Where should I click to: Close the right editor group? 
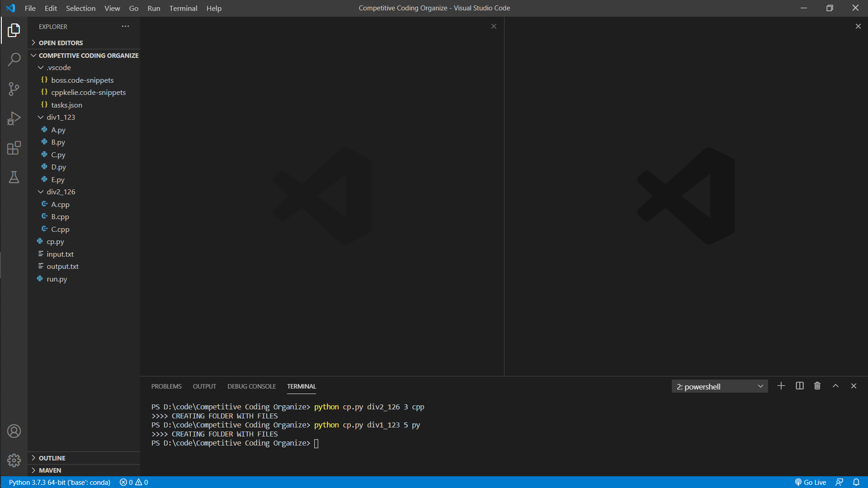click(x=858, y=27)
